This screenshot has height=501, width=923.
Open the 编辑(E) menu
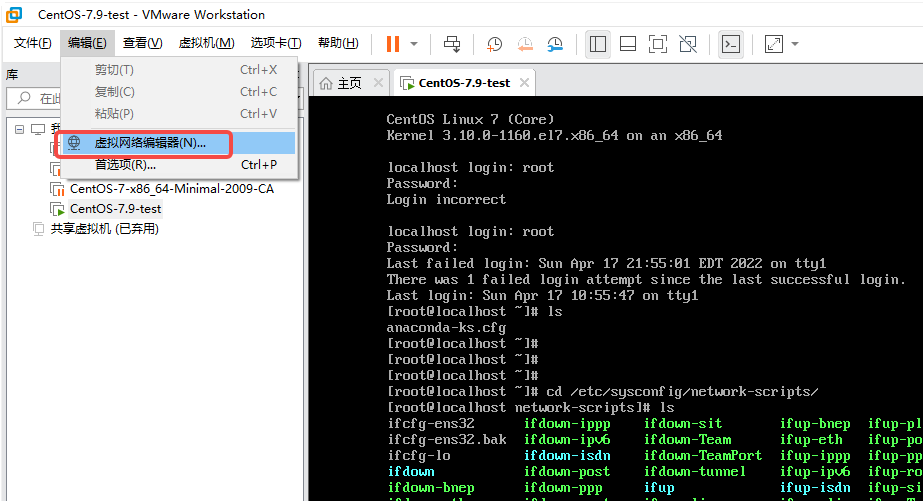click(x=87, y=43)
